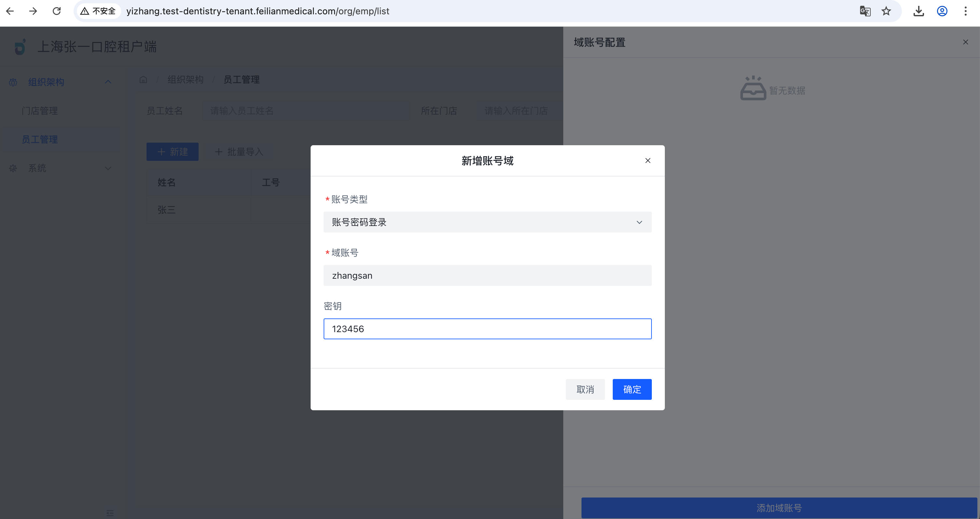This screenshot has width=980, height=519.
Task: Click the home icon in the breadcrumb
Action: point(143,79)
